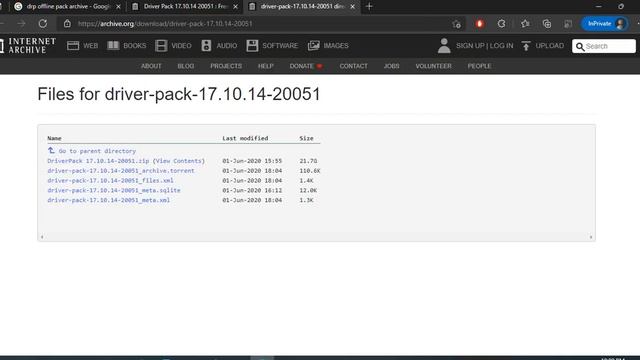Open driver-pack-17.10.14-20051_files.xml link
Image resolution: width=640 pixels, height=360 pixels.
pyautogui.click(x=110, y=180)
